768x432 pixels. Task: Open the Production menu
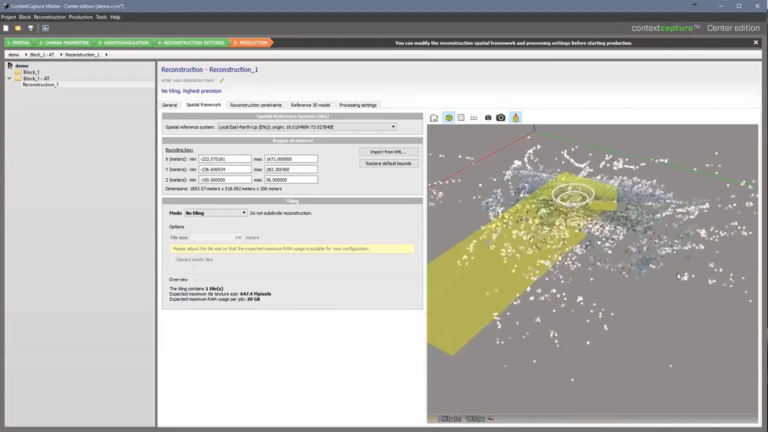(81, 17)
